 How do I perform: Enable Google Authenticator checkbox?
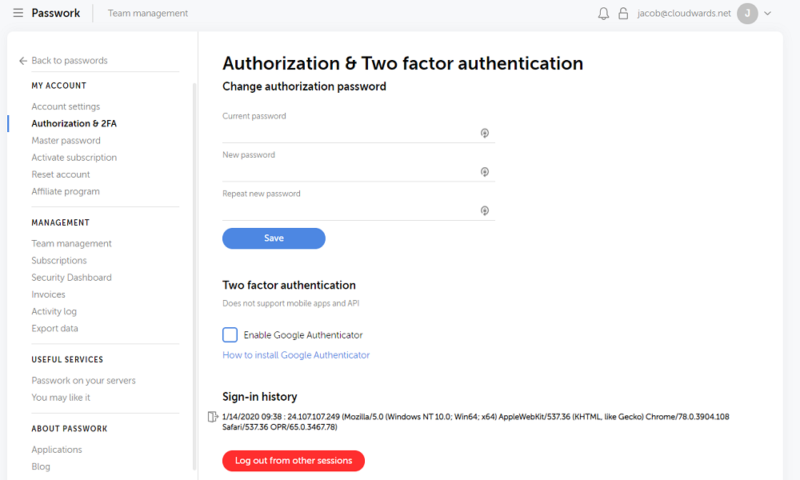(230, 335)
